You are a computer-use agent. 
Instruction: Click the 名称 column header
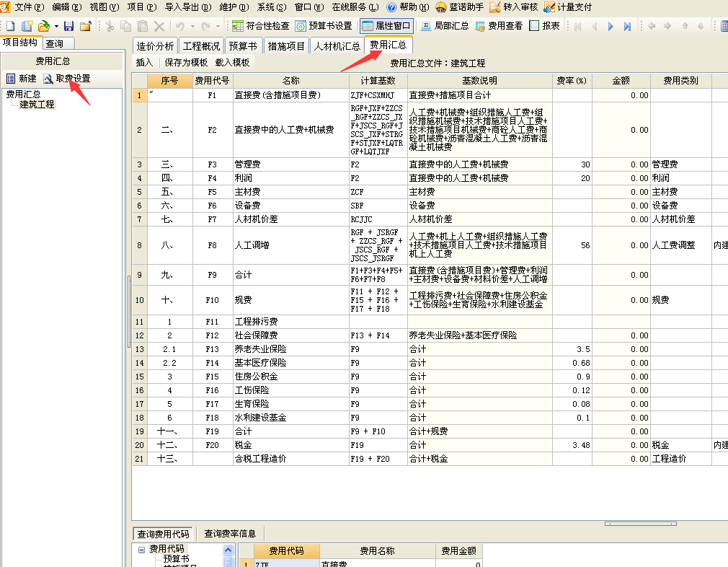[290, 81]
